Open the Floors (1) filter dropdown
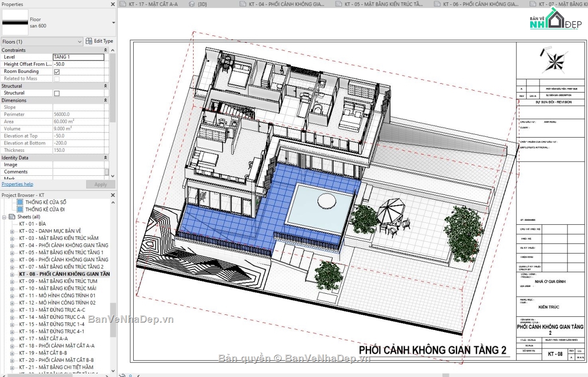 [x=80, y=42]
